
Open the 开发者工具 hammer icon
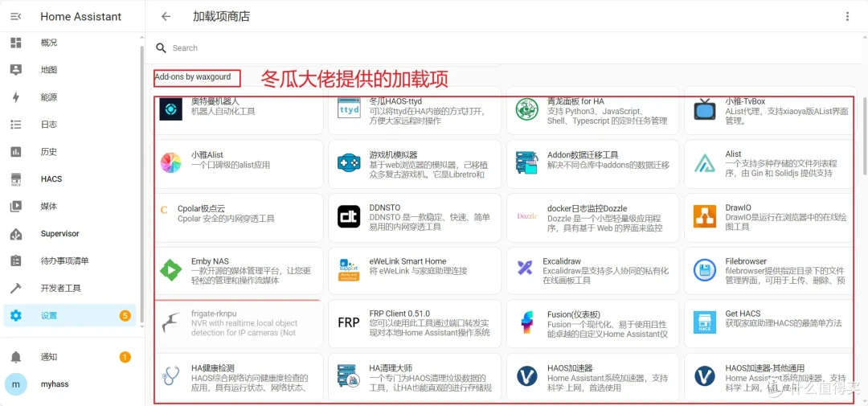(16, 289)
